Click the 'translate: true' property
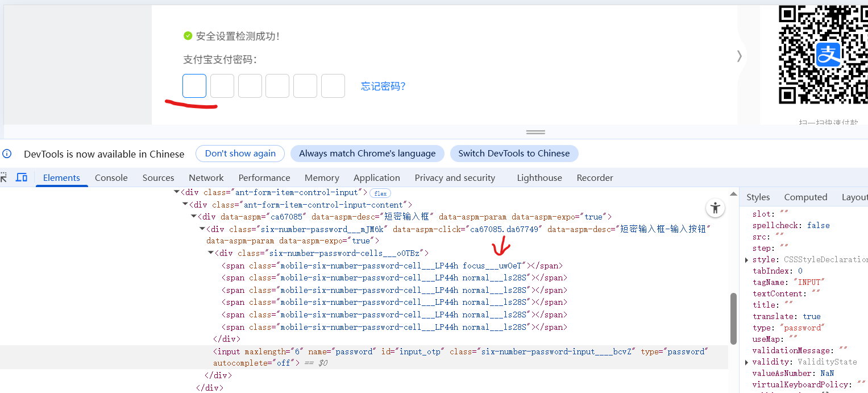868x393 pixels. (787, 316)
